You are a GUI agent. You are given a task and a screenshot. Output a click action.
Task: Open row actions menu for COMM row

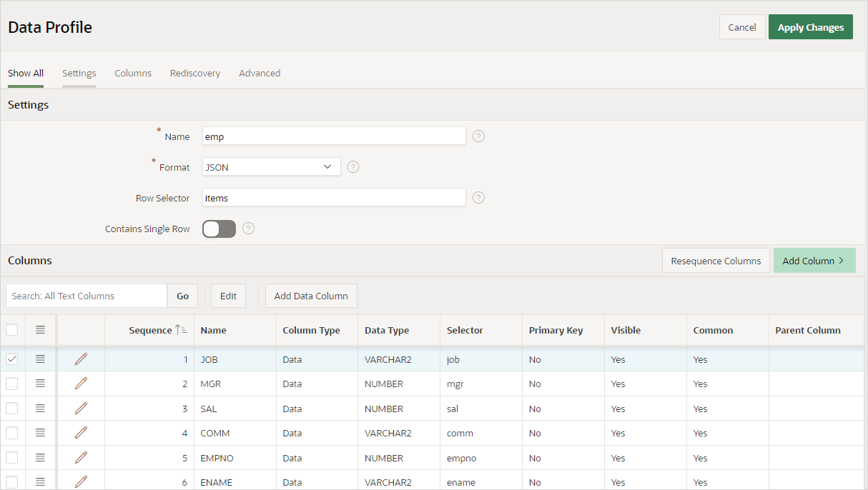point(40,433)
